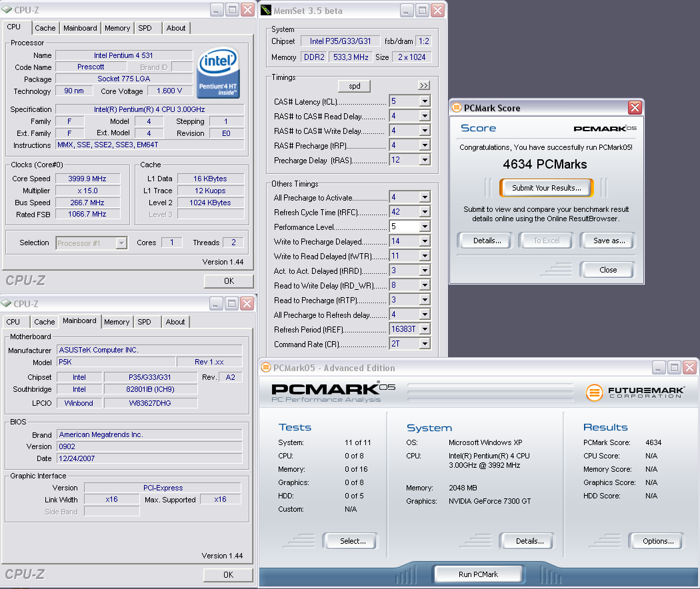The height and width of the screenshot is (589, 700).
Task: Open RAS# to CAS# Read Delay dropdown
Action: pos(425,116)
